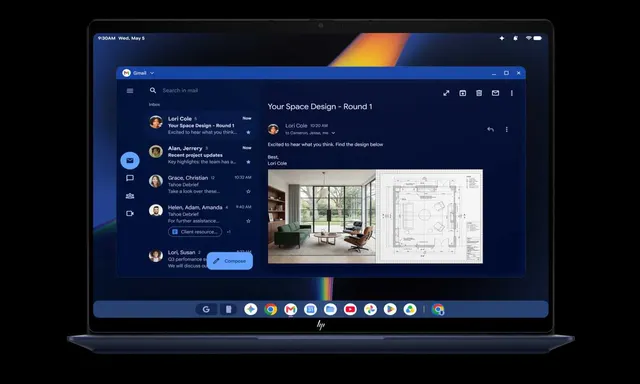Image resolution: width=640 pixels, height=384 pixels.
Task: Expand the email to full view
Action: coord(446,93)
